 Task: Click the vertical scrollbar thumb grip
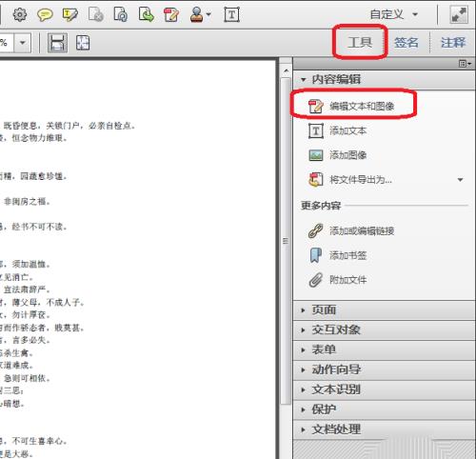(286, 241)
